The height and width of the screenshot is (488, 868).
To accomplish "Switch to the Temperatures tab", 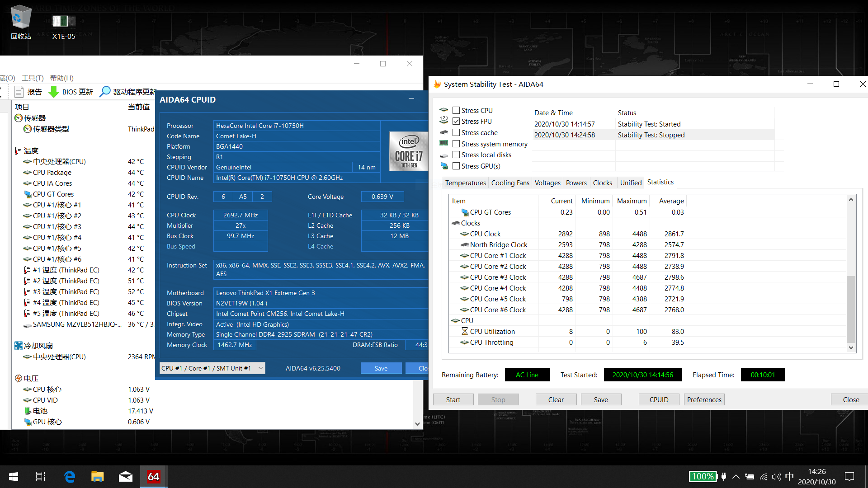I will (465, 183).
